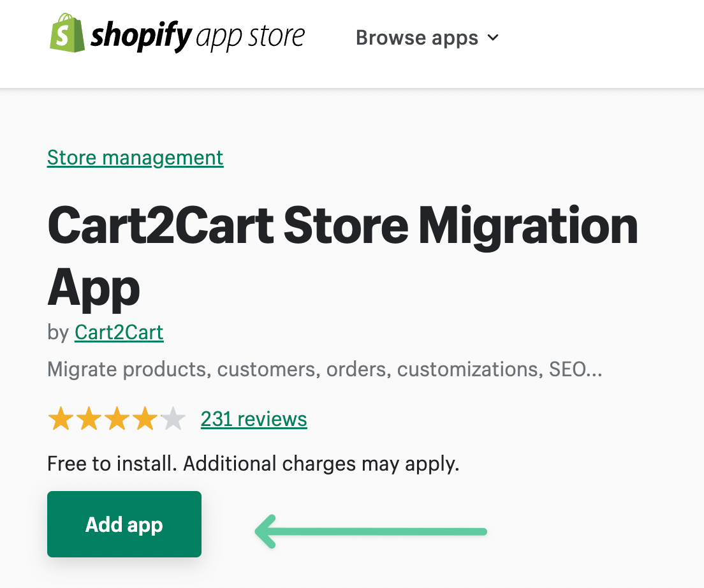Click the Migrate products description line
The image size is (704, 588).
click(x=325, y=369)
